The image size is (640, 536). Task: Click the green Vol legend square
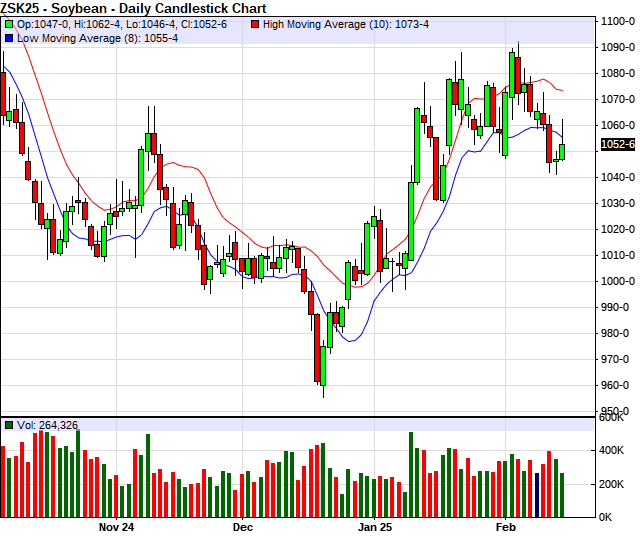tap(9, 425)
